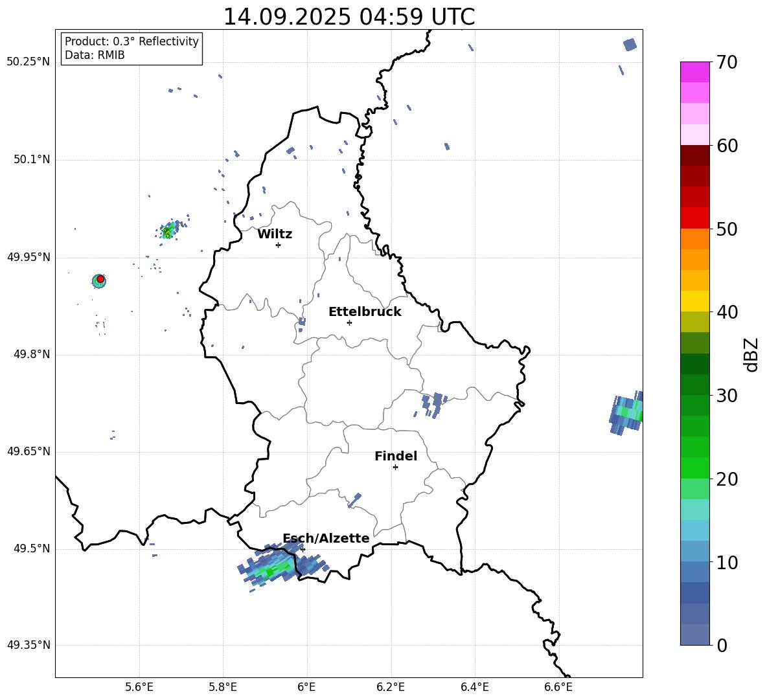This screenshot has width=767, height=700.
Task: Click the Wiltz station cross marker
Action: click(278, 245)
